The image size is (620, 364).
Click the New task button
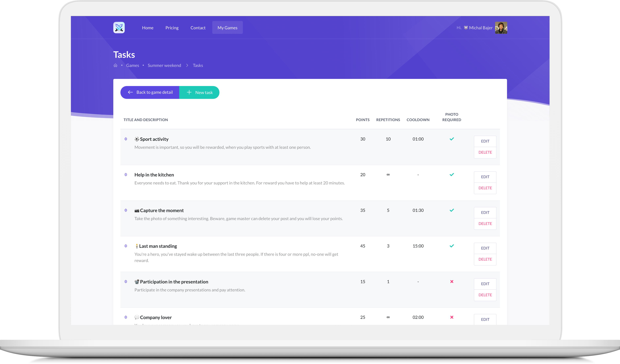tap(201, 92)
